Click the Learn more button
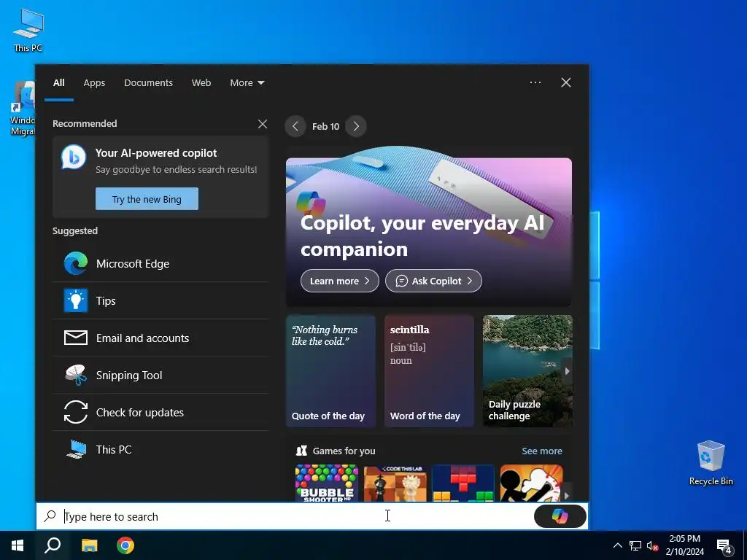This screenshot has width=747, height=560. point(340,281)
